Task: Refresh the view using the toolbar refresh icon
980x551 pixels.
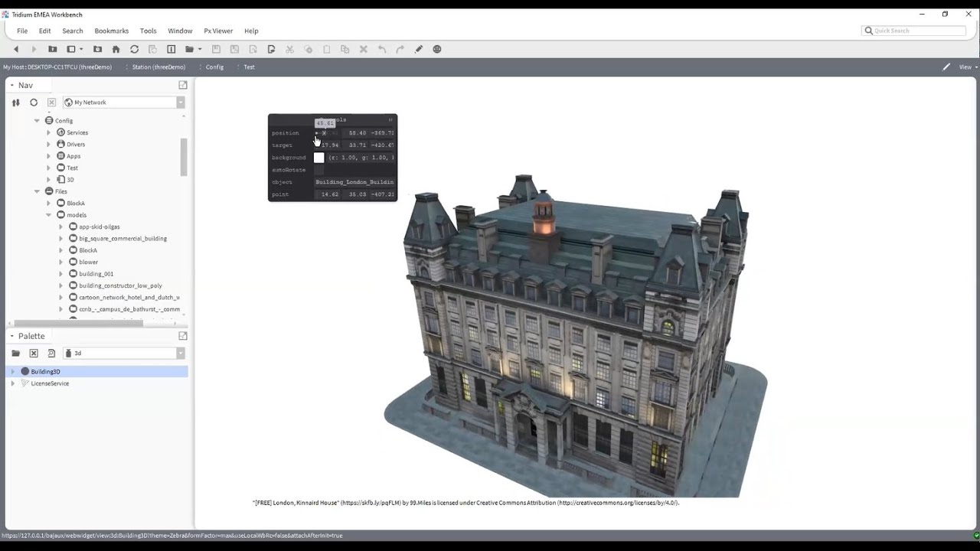Action: pos(134,49)
